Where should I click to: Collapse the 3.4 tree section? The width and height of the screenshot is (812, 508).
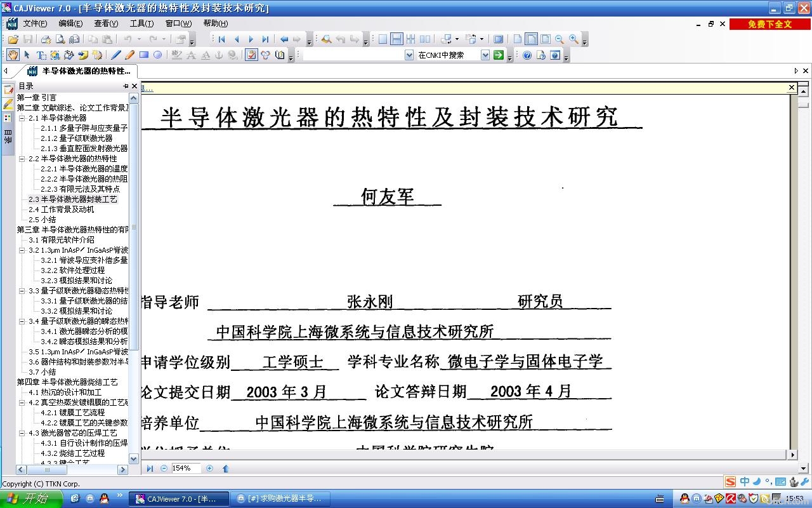coord(22,321)
